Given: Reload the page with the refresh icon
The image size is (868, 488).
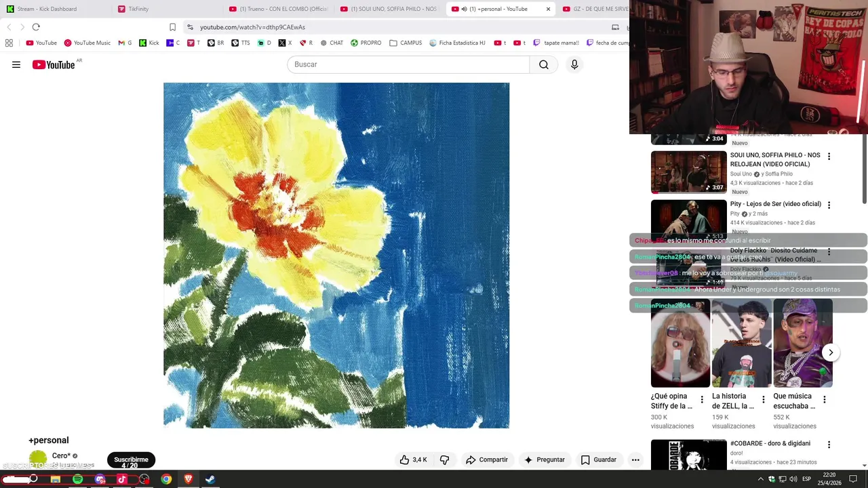Looking at the screenshot, I should [36, 27].
